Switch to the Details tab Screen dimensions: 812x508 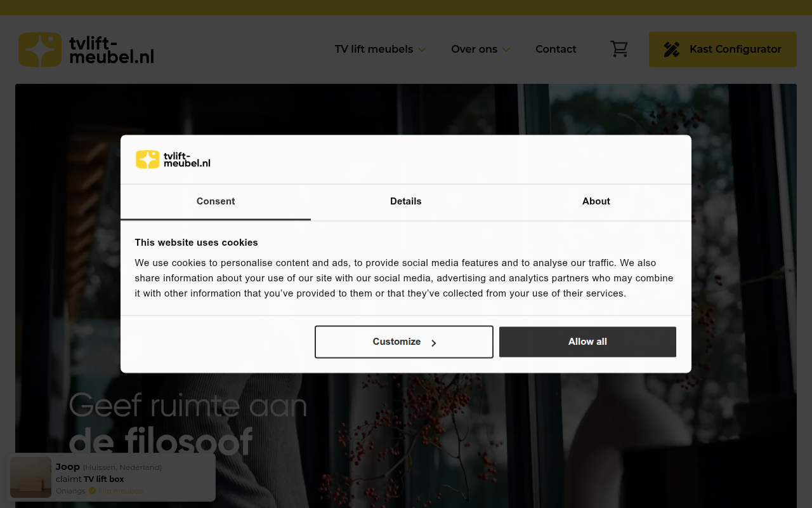(x=406, y=201)
